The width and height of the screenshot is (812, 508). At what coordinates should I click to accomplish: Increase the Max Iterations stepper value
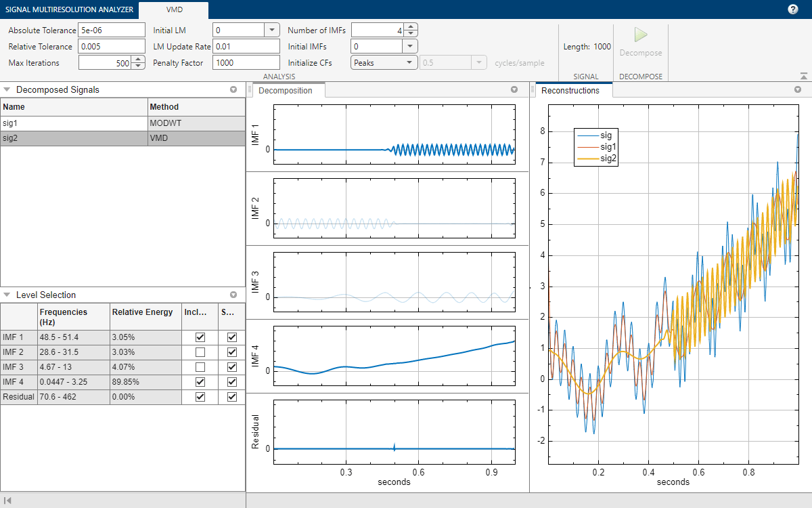point(139,59)
